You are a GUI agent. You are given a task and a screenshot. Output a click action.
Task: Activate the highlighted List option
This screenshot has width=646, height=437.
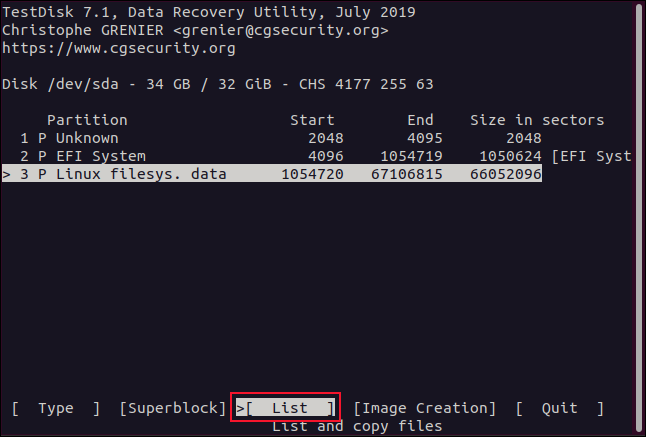(x=289, y=408)
